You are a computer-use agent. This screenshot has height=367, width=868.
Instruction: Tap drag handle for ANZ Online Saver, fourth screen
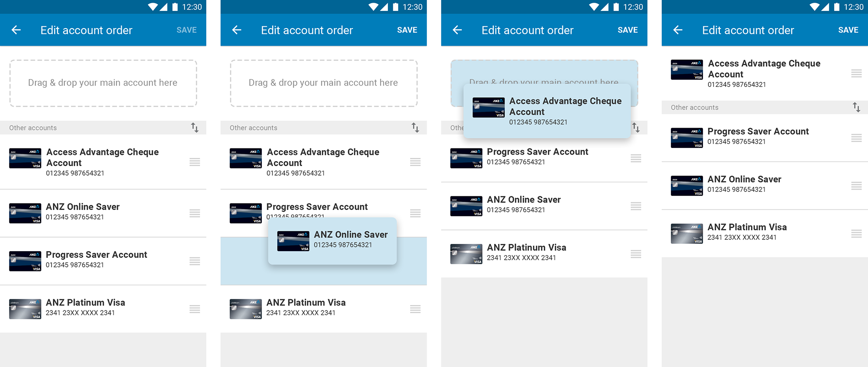(857, 186)
